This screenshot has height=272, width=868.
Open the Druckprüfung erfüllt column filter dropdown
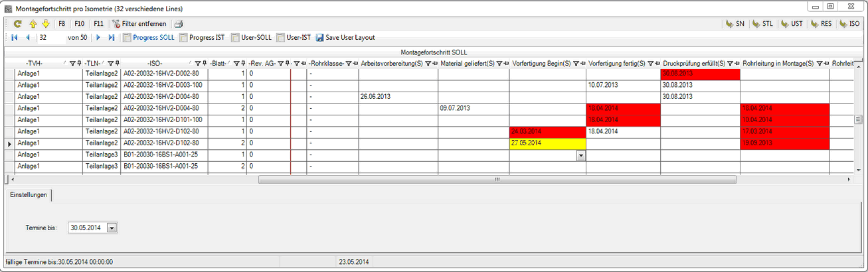(x=729, y=63)
